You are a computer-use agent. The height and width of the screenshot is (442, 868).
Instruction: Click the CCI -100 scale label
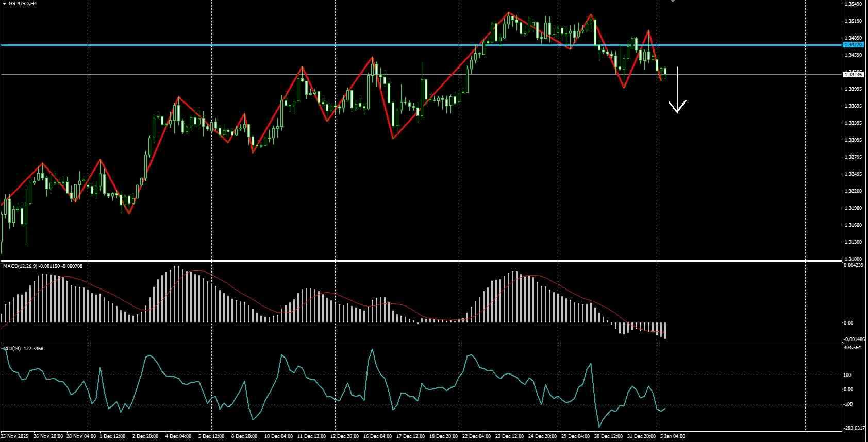click(847, 404)
